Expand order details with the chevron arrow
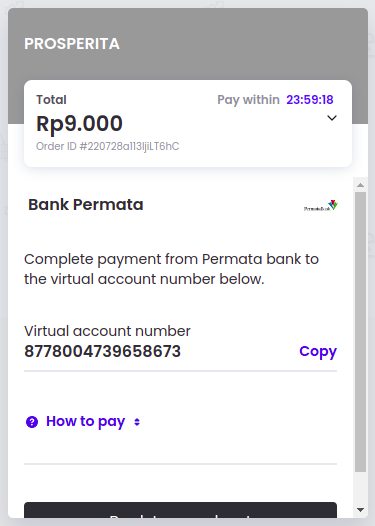This screenshot has width=375, height=526. pyautogui.click(x=332, y=118)
